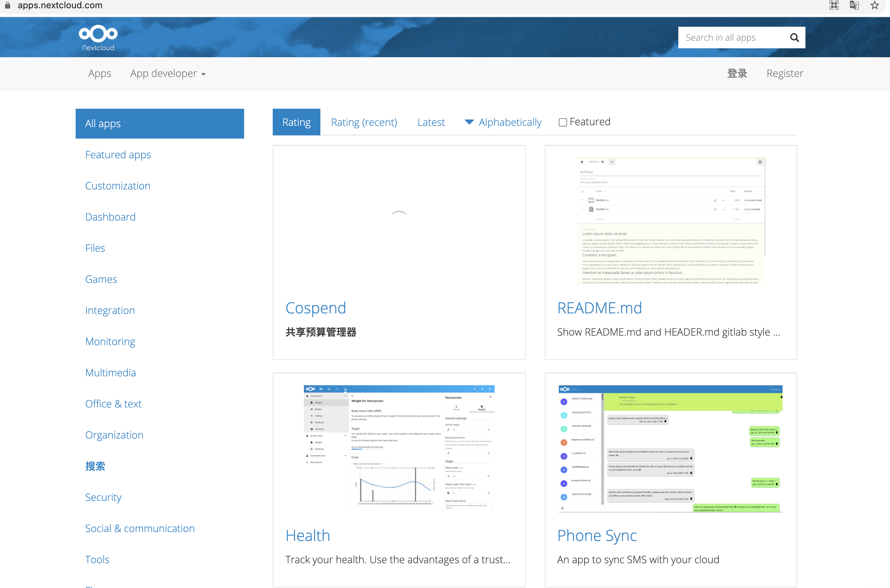Viewport: 890px width, 588px height.
Task: Switch to Rating (recent) tab
Action: pyautogui.click(x=364, y=122)
